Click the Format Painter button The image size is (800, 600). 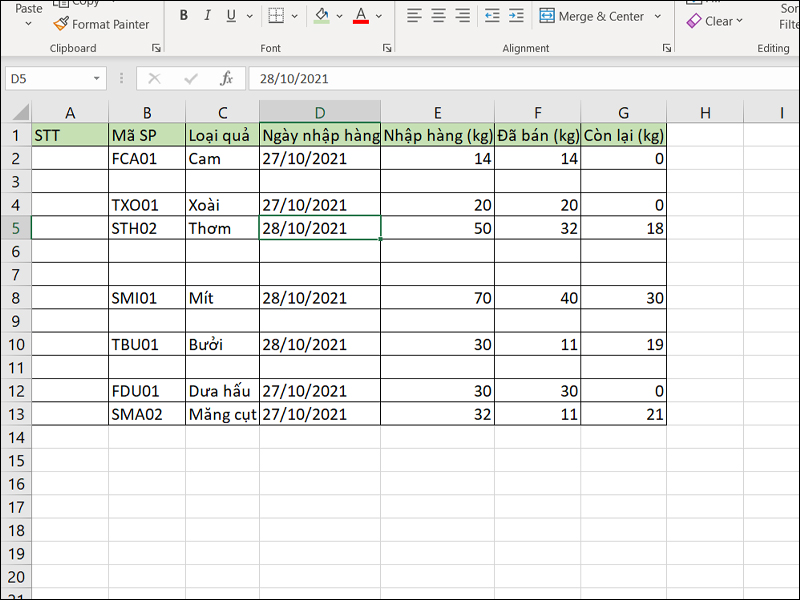point(101,24)
